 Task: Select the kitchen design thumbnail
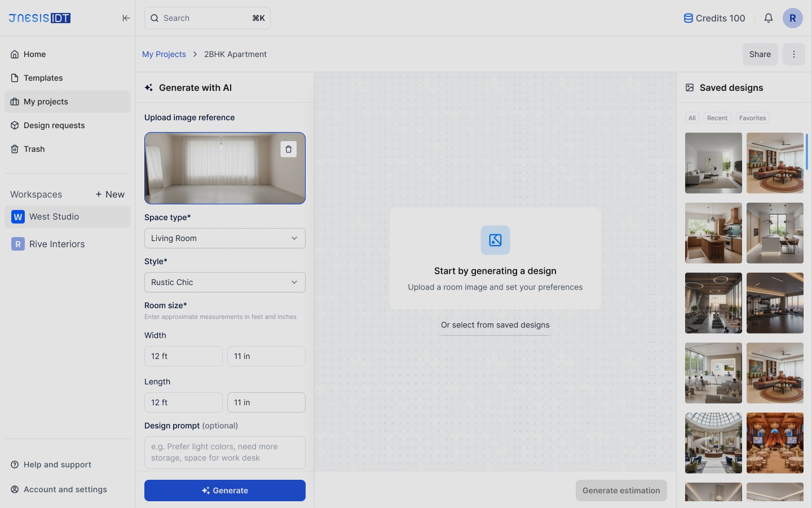pyautogui.click(x=713, y=233)
